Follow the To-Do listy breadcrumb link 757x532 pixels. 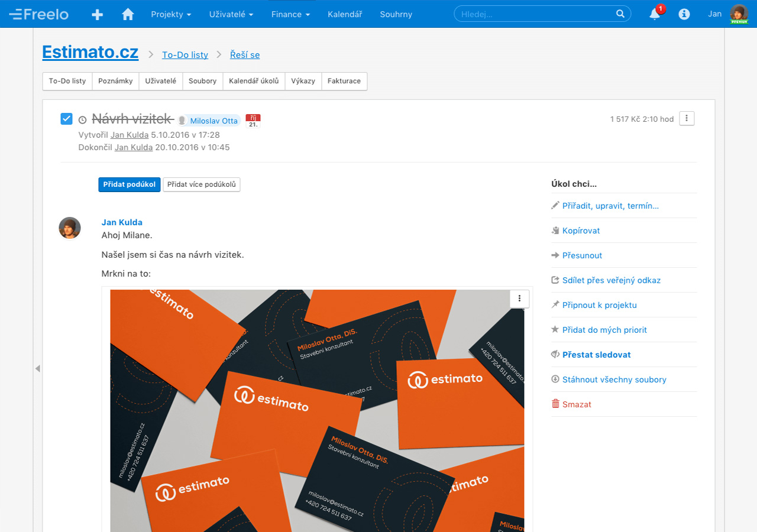click(x=185, y=55)
